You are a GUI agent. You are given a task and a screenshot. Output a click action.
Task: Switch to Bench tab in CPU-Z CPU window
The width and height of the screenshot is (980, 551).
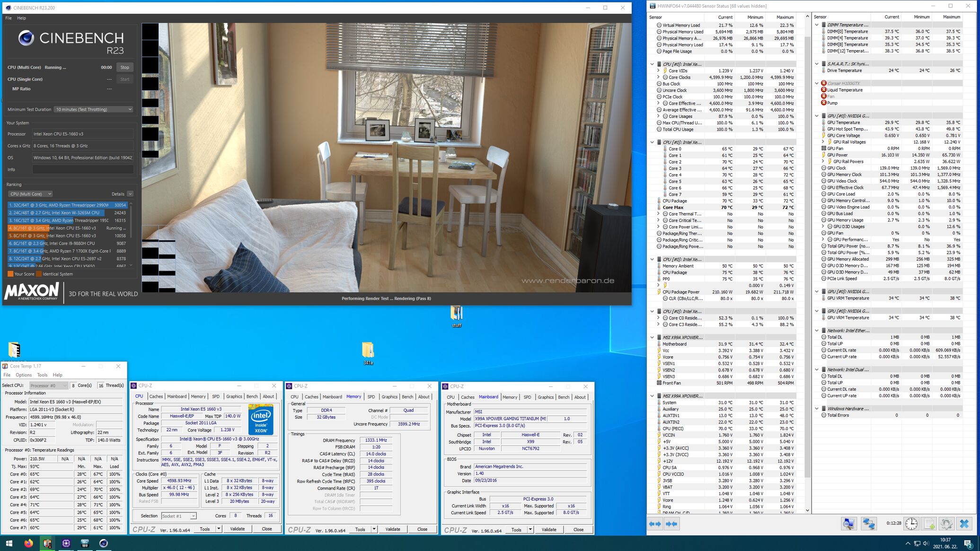(x=252, y=396)
